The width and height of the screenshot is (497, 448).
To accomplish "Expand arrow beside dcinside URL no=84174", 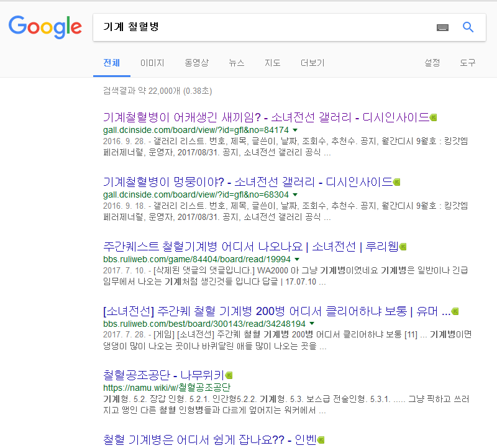I will tap(294, 130).
